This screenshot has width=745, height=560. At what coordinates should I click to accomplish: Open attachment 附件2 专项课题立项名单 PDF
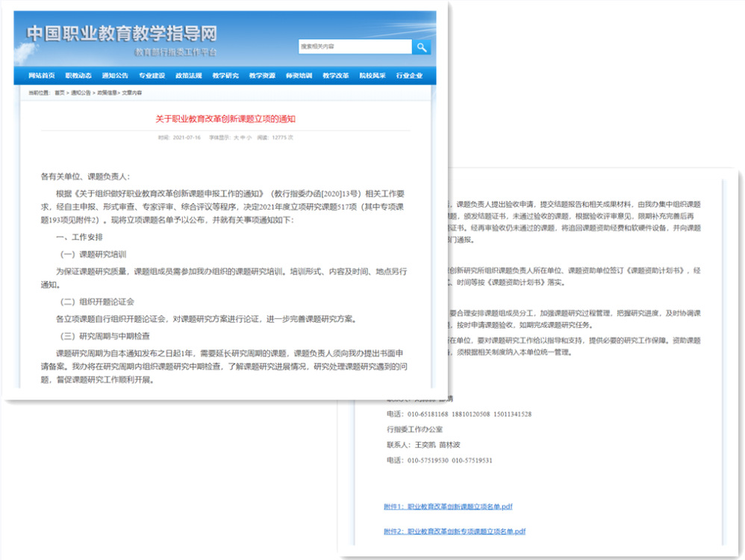coord(455,532)
